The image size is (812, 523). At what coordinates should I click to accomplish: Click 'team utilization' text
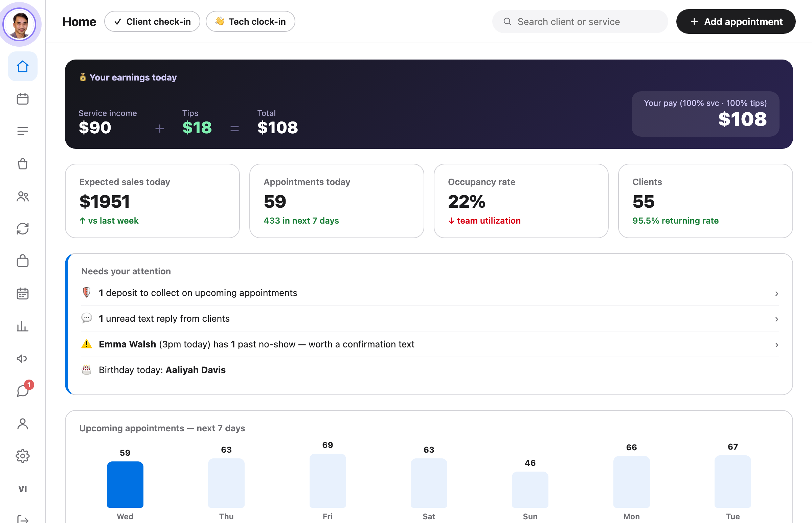(488, 221)
